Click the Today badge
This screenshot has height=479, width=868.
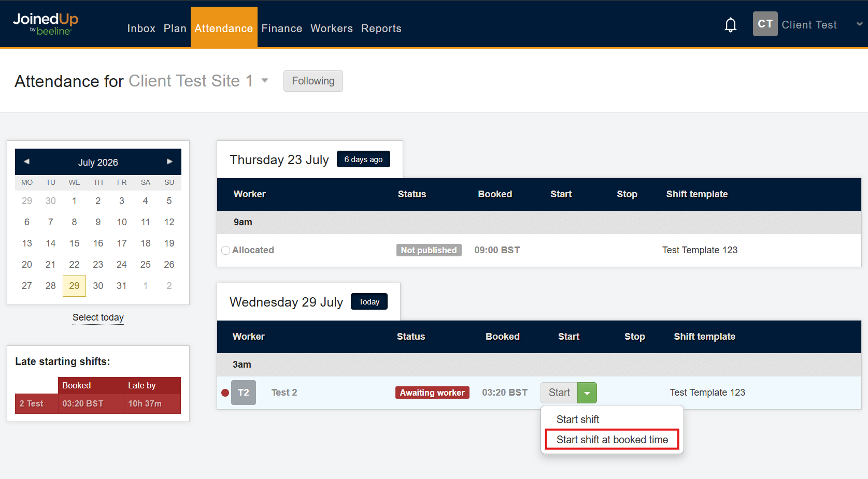tap(369, 301)
